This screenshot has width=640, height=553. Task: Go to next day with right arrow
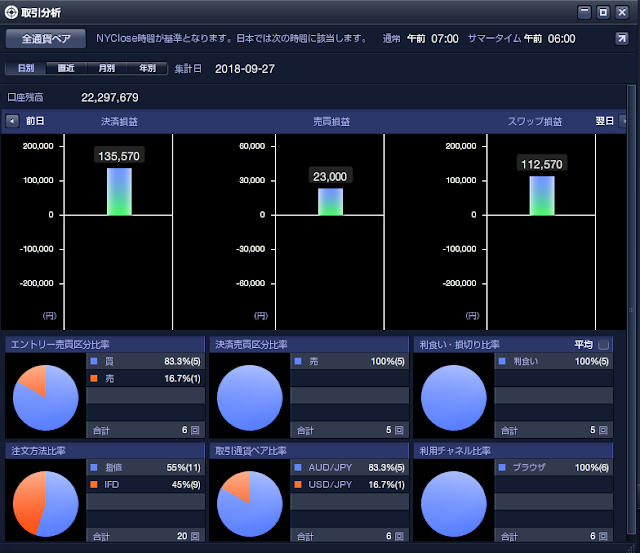click(x=623, y=121)
